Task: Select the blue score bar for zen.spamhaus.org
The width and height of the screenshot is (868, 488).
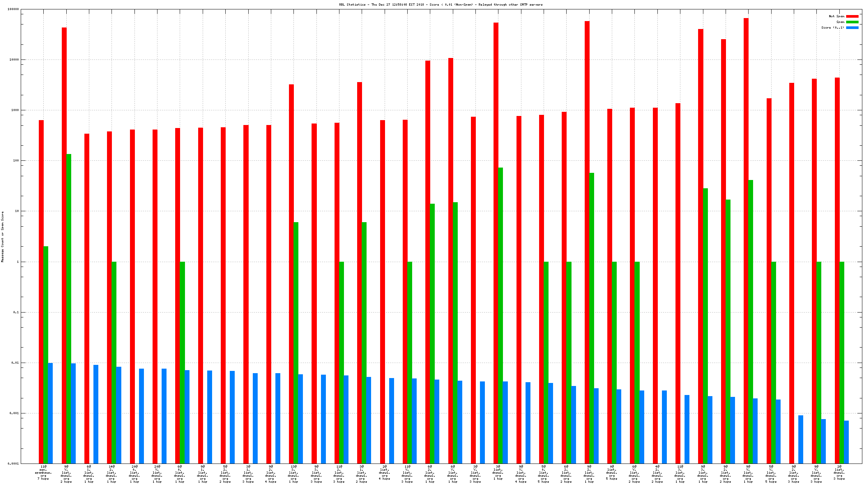Action: 50,413
